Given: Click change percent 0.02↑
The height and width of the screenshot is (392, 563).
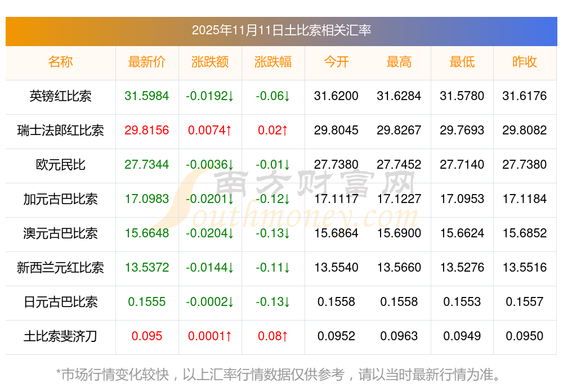Looking at the screenshot, I should click(273, 130).
